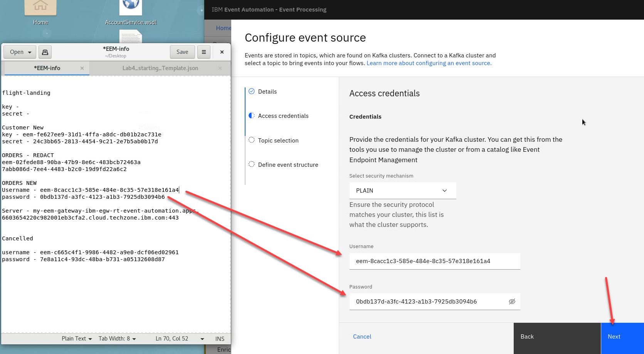Click into the Password input field
This screenshot has height=354, width=644.
click(x=428, y=302)
